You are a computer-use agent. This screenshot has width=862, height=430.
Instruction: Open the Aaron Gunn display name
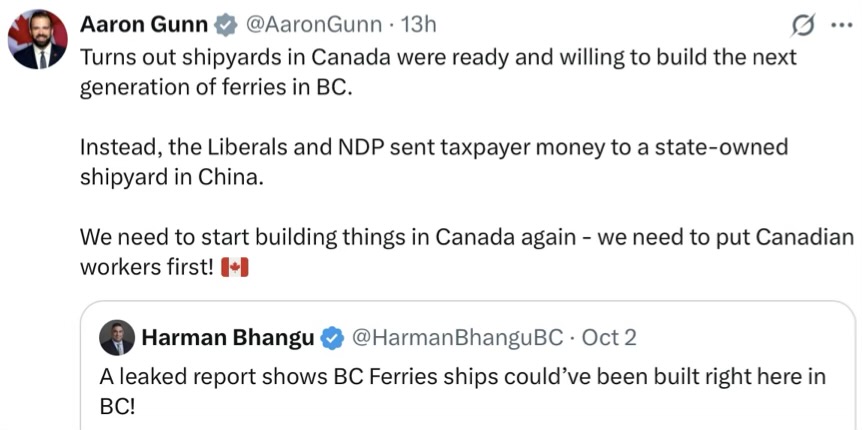[143, 23]
